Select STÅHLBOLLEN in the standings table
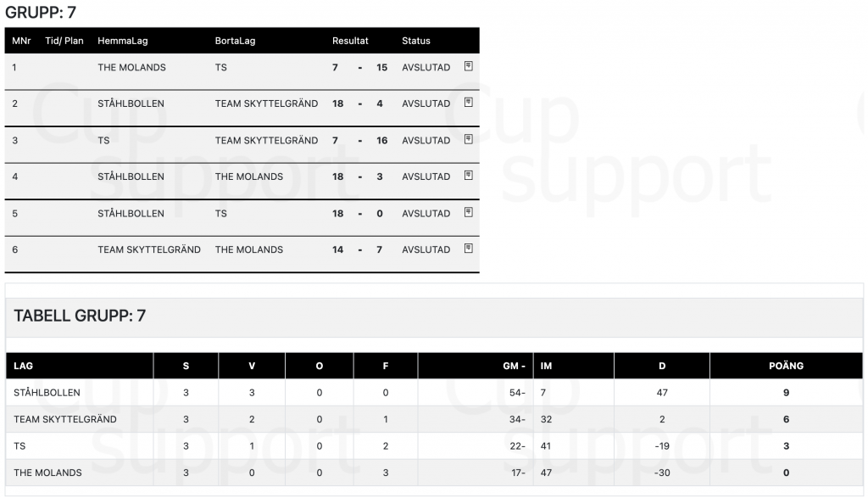The width and height of the screenshot is (868, 498). pyautogui.click(x=47, y=393)
